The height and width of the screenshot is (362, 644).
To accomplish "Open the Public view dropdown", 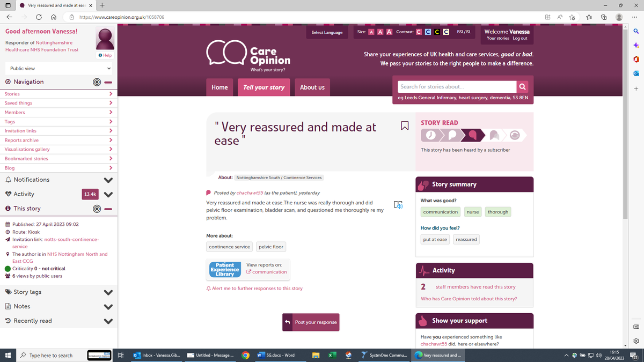I will 58,69.
